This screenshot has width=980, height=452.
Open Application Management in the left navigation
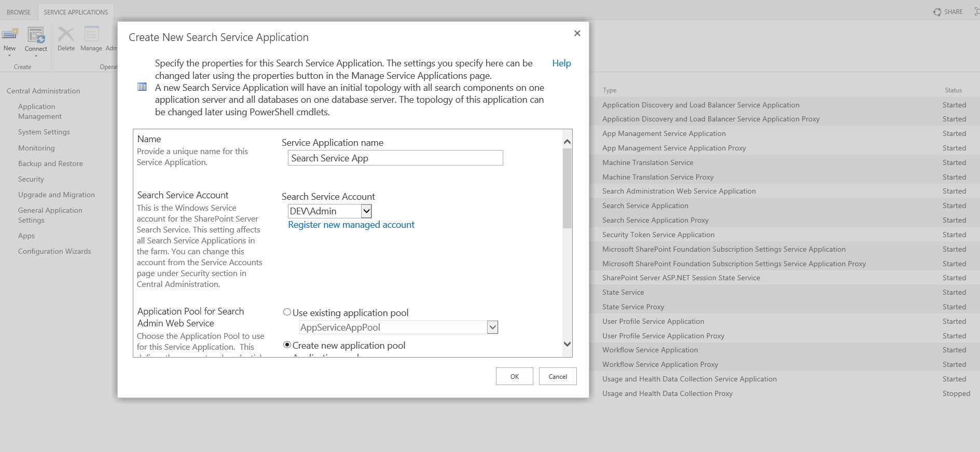pyautogui.click(x=40, y=112)
